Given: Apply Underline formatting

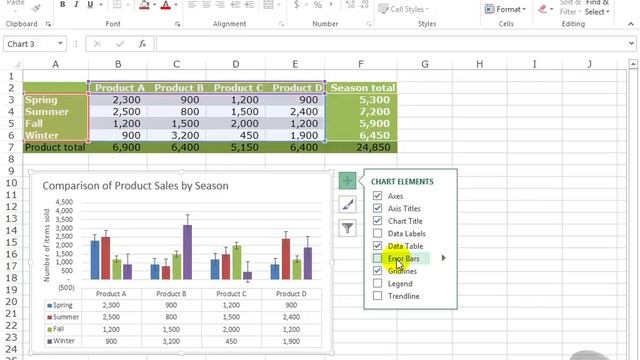Looking at the screenshot, I should point(90,4).
